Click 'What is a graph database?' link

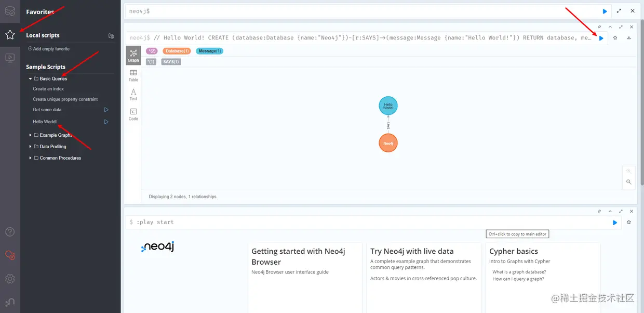[519, 272]
